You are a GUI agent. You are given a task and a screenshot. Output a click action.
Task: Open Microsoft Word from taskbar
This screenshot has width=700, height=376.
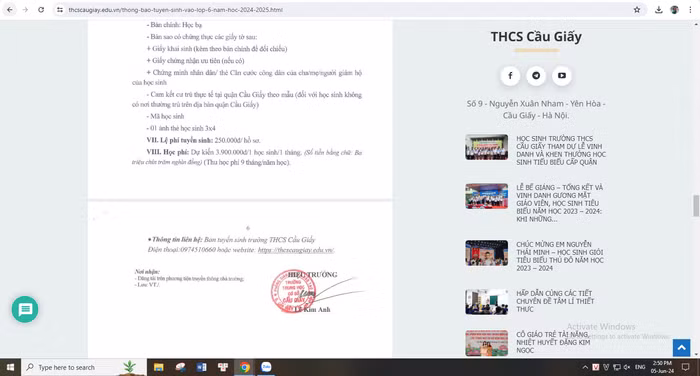tap(201, 367)
